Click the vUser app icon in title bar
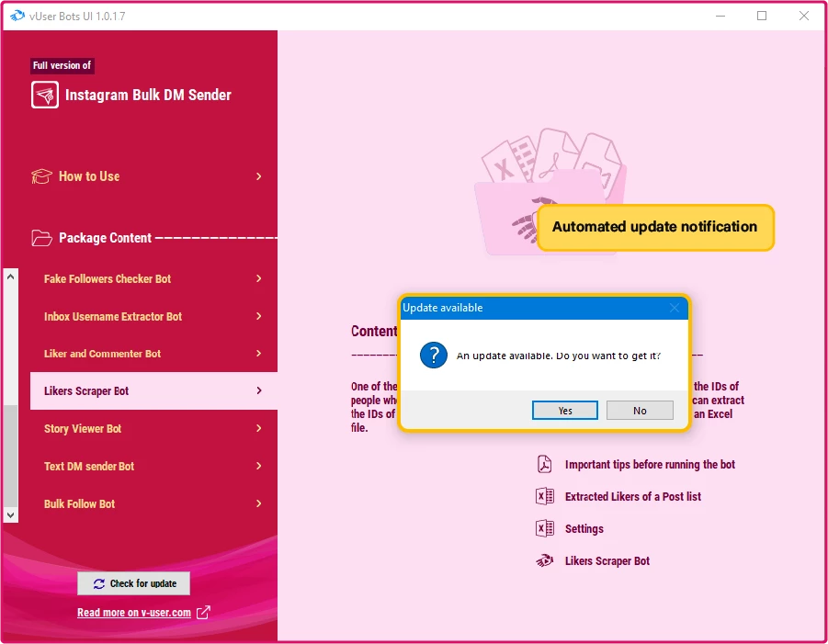This screenshot has height=644, width=828. 17,16
